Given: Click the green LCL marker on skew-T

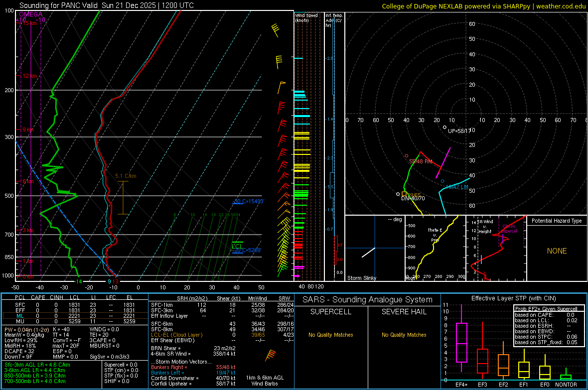Looking at the screenshot, I should (x=237, y=245).
